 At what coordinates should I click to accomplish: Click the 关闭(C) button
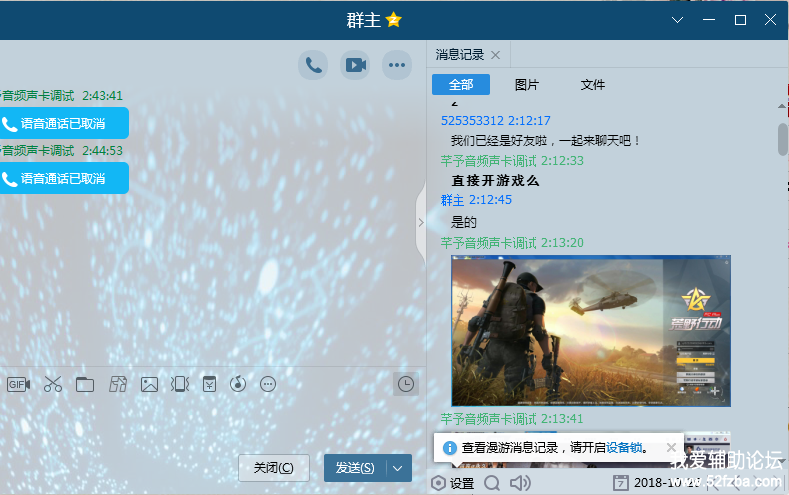tap(274, 468)
